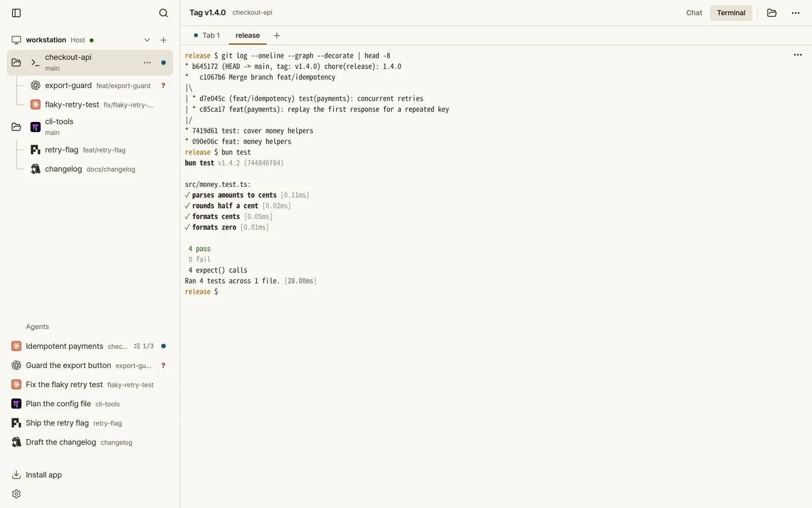
Task: Click checkout-api breadcrumb in header
Action: [x=252, y=13]
